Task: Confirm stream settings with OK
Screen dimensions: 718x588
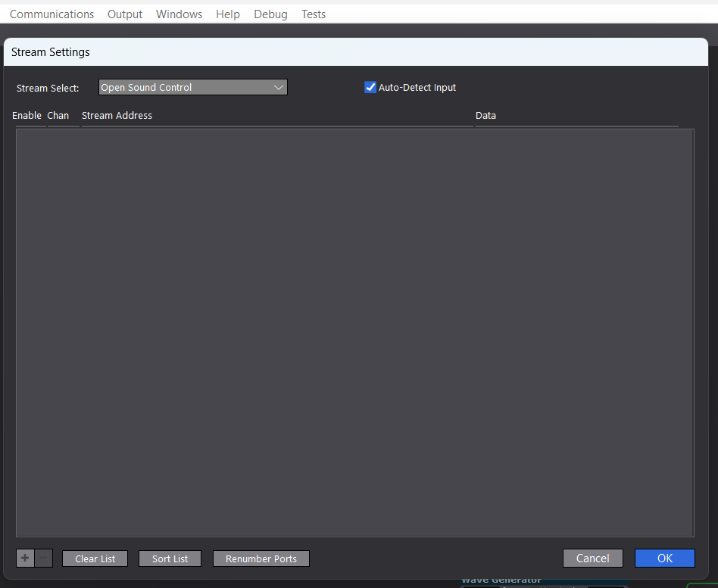Action: pos(664,558)
